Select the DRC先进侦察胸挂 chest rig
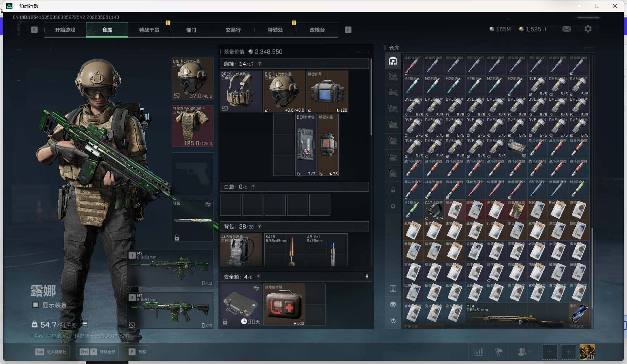 coord(241,91)
